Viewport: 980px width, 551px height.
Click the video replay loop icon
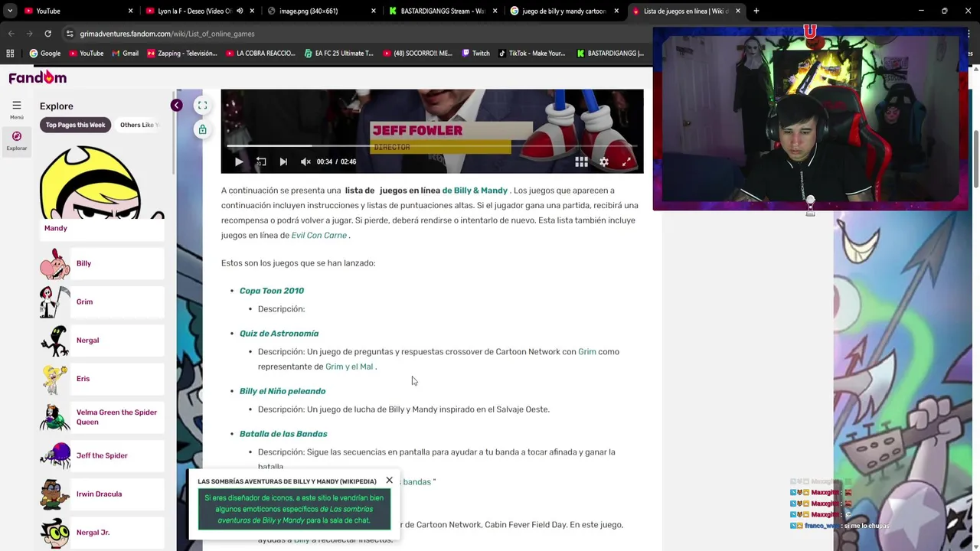coord(261,161)
